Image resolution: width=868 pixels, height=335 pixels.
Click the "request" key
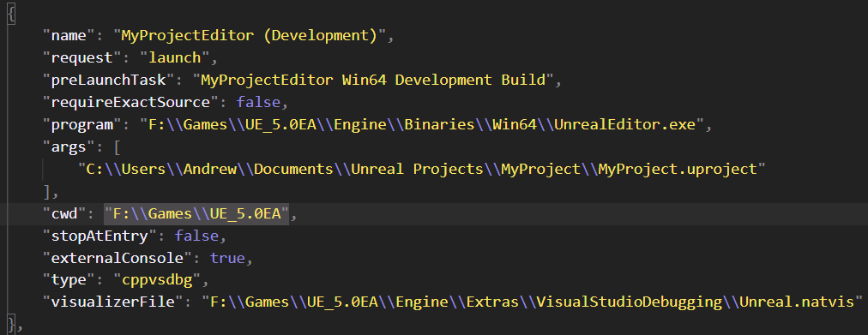click(x=82, y=57)
